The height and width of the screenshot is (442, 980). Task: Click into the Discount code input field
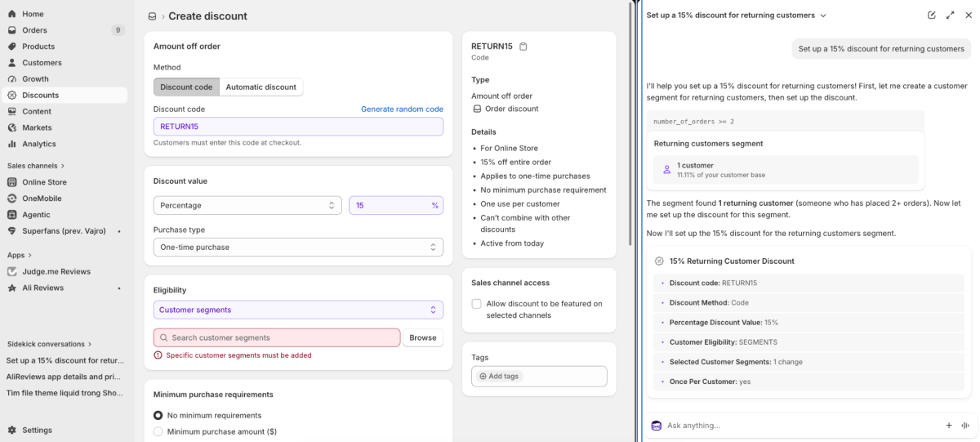(x=298, y=127)
